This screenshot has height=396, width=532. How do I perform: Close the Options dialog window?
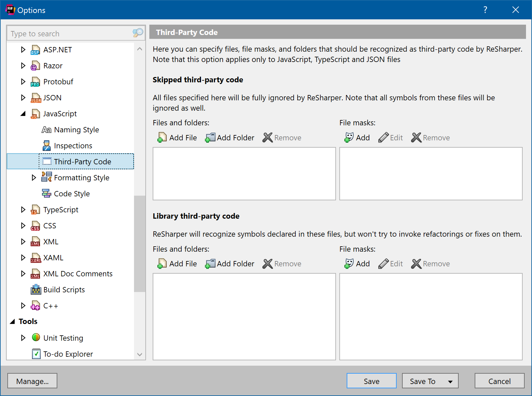(516, 10)
